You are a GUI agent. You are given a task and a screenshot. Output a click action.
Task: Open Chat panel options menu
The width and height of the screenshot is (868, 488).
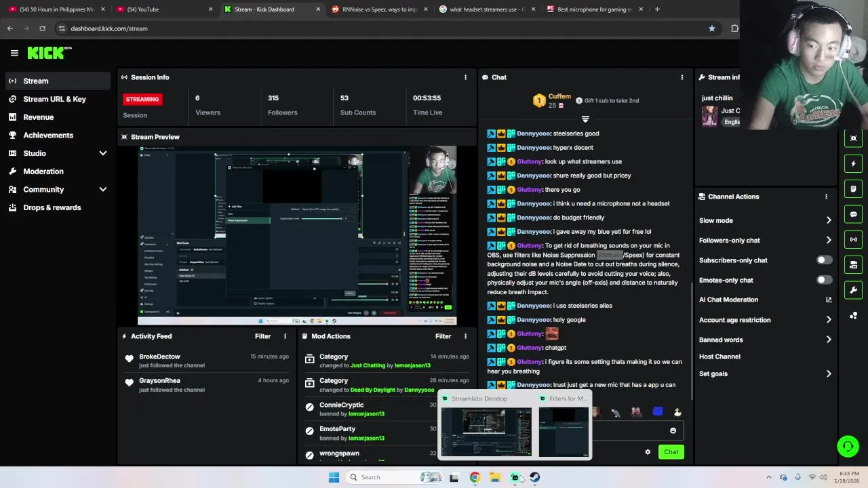click(x=682, y=77)
